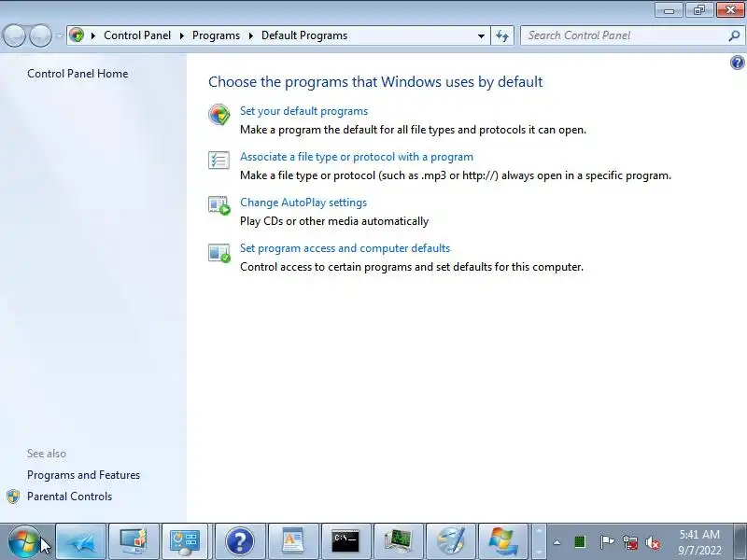
Task: Click the file association checklist icon
Action: point(219,160)
